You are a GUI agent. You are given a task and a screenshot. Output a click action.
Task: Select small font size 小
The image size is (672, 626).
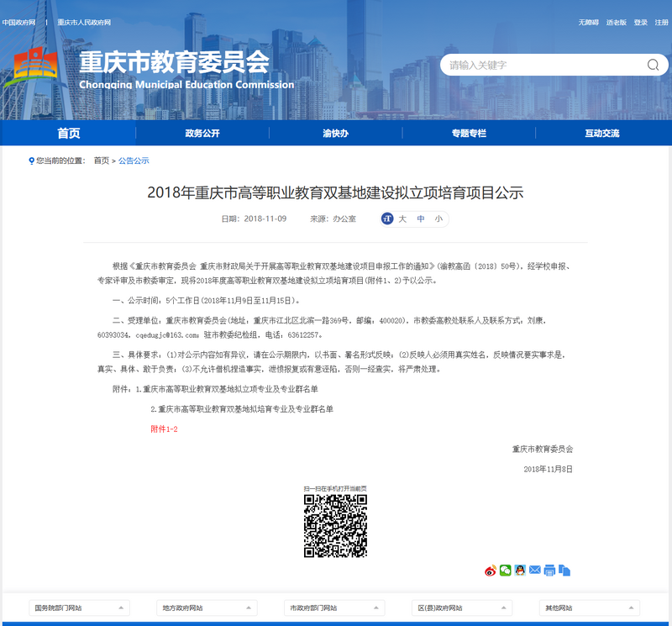pos(439,218)
